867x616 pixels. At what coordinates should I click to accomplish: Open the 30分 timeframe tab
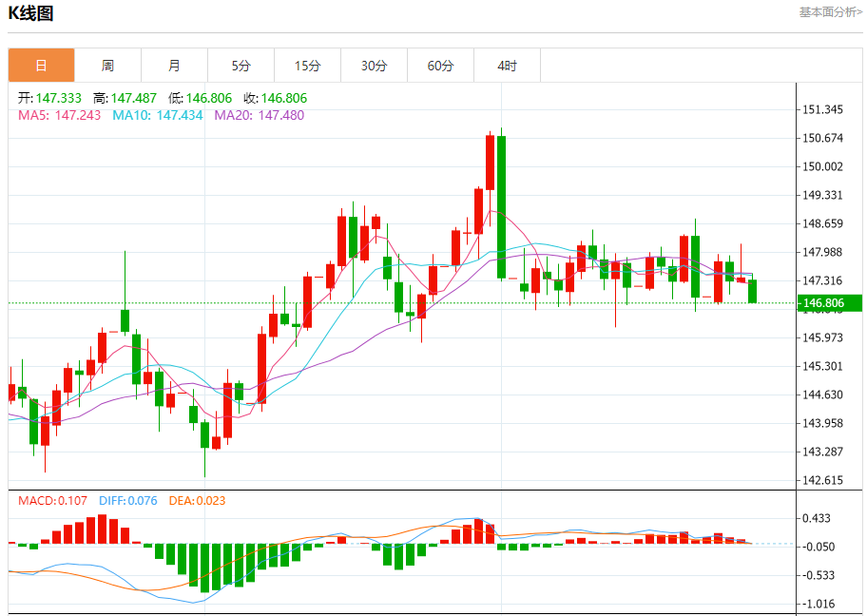pyautogui.click(x=375, y=66)
